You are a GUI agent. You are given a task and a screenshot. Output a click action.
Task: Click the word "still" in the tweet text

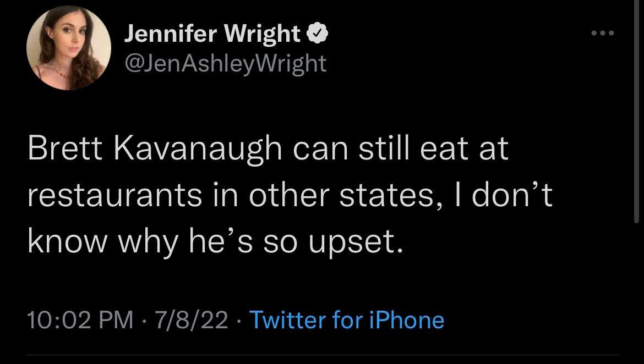point(381,150)
